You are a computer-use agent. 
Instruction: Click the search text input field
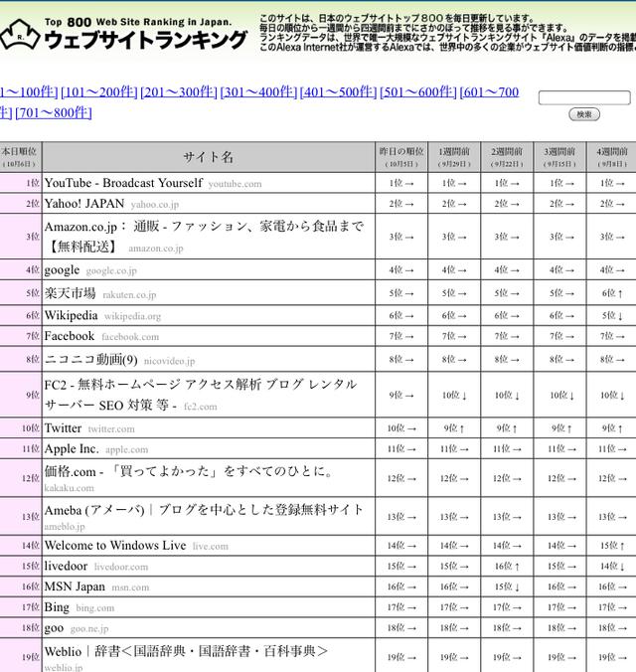pyautogui.click(x=584, y=97)
